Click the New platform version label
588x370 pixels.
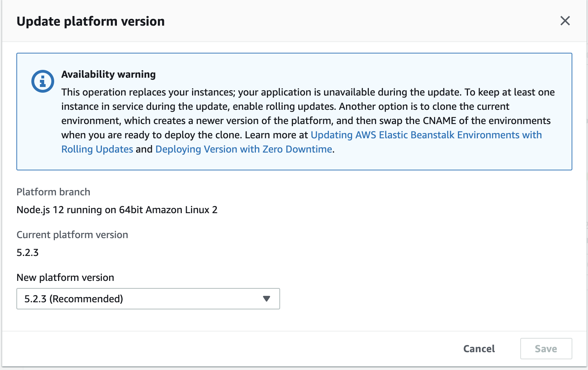coord(65,277)
